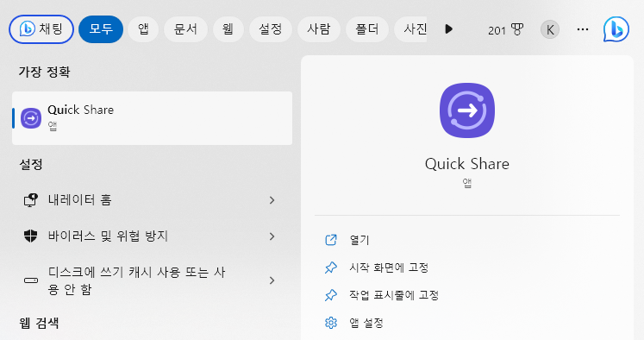This screenshot has height=340, width=644.
Task: Show more filter tabs with the arrow
Action: pos(448,29)
